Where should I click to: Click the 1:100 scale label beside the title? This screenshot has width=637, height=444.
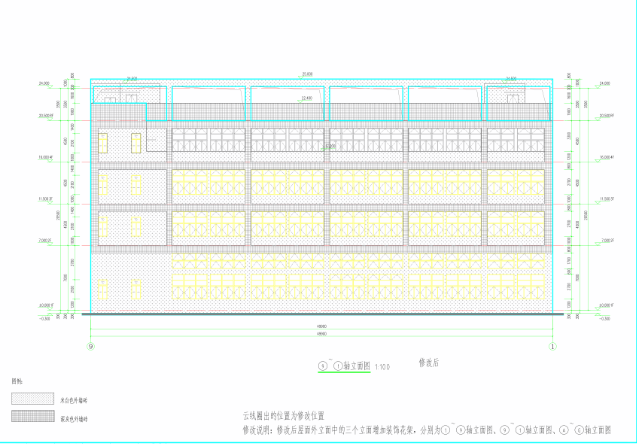point(382,367)
